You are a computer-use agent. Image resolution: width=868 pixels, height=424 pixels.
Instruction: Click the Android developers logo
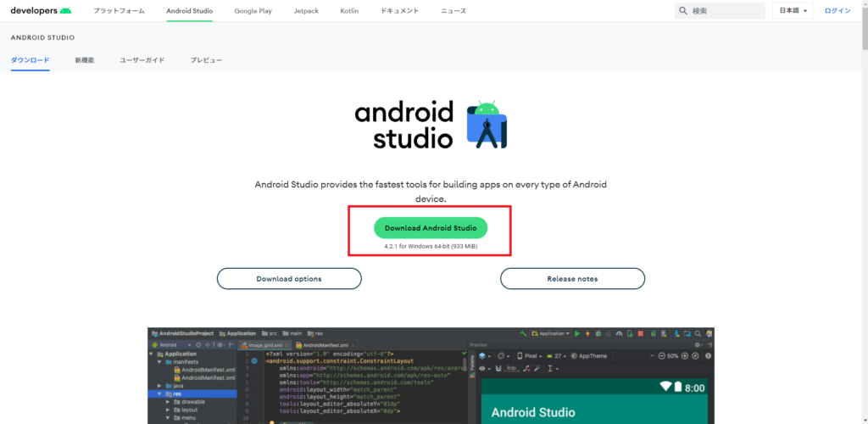(x=41, y=11)
